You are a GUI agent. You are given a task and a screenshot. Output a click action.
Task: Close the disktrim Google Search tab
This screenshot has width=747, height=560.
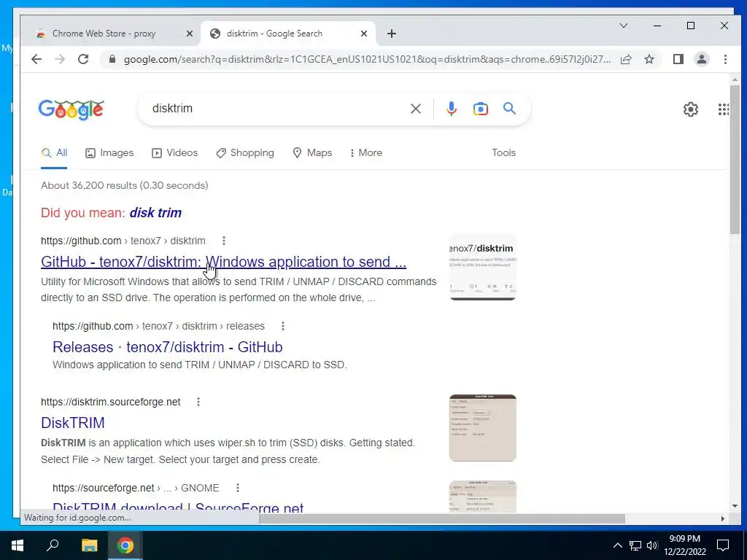pos(363,34)
